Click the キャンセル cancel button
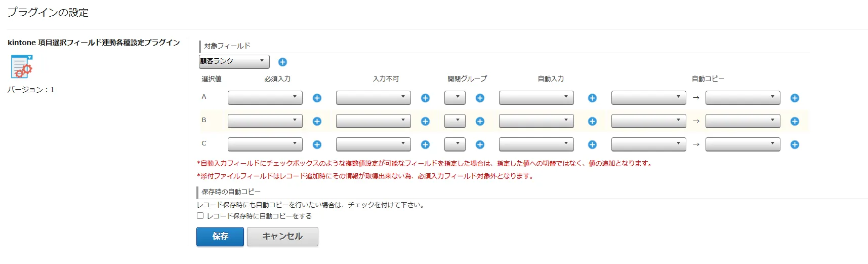Viewport: 868px width, 264px height. pos(282,237)
